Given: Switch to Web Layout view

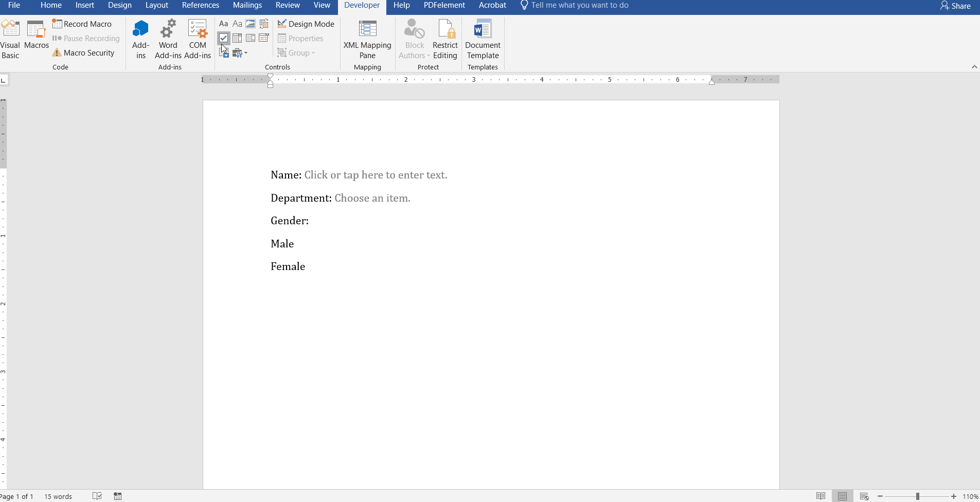Looking at the screenshot, I should coord(864,496).
